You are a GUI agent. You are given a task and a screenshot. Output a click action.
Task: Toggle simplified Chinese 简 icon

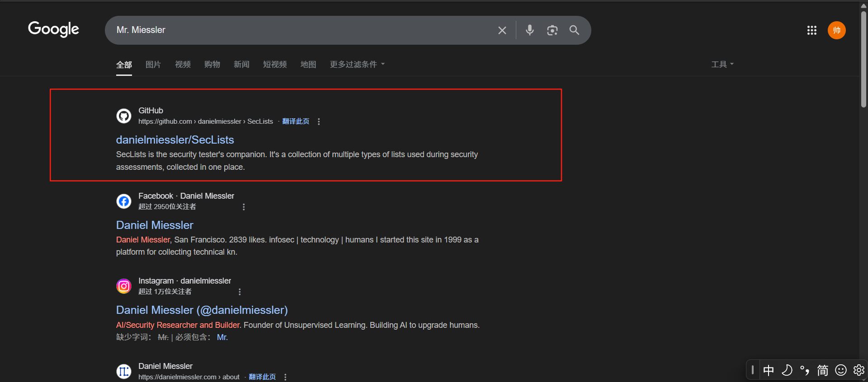coord(823,370)
